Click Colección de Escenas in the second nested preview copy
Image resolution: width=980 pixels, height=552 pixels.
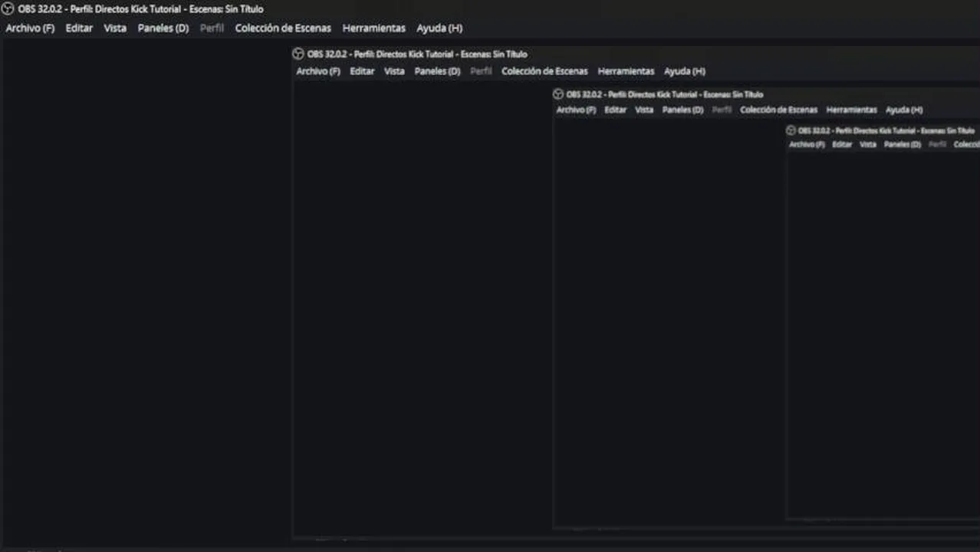coord(778,110)
